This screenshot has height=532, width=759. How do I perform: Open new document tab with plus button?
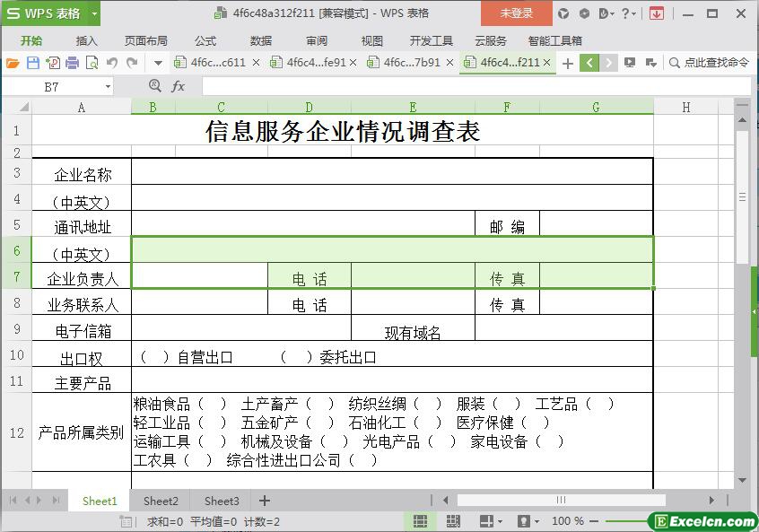click(567, 63)
